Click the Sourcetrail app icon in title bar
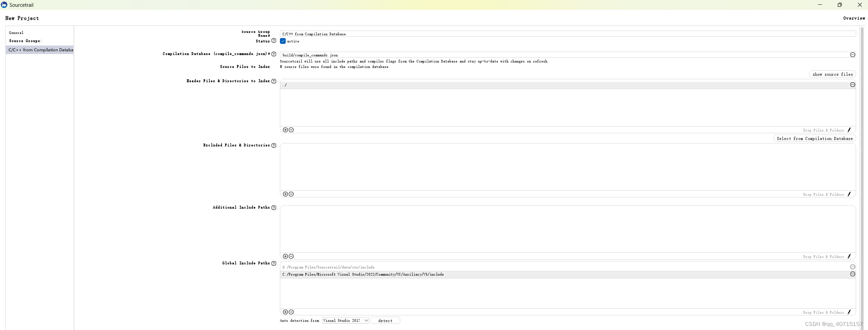This screenshot has width=868, height=330. 4,5
